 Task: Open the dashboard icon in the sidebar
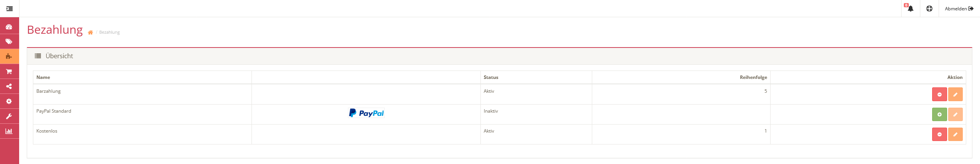[x=9, y=27]
